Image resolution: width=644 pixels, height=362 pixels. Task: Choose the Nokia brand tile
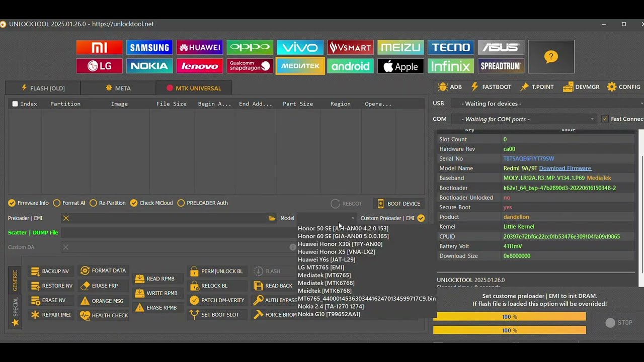point(149,66)
